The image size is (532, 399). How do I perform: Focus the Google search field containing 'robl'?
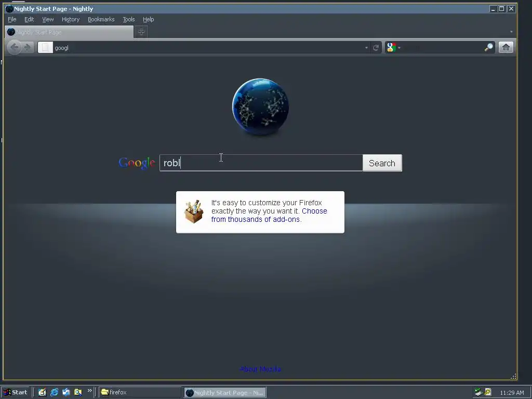[x=261, y=163]
